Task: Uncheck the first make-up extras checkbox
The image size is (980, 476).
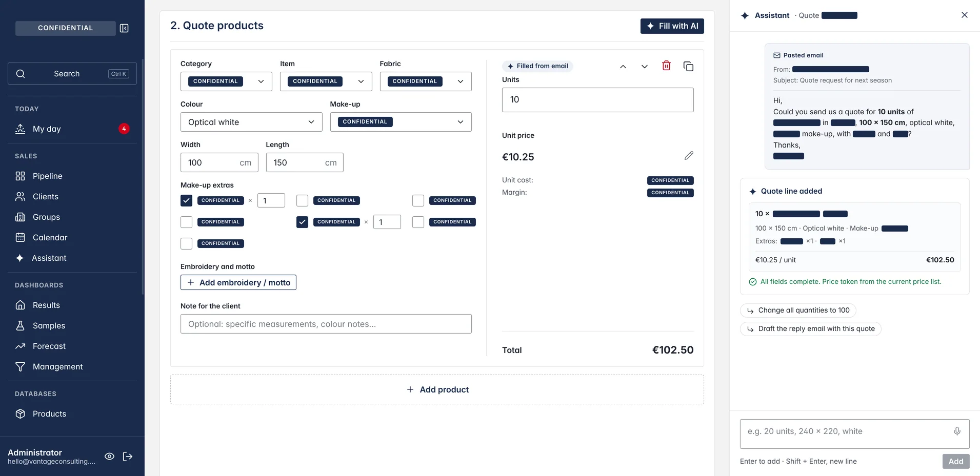Action: (186, 200)
